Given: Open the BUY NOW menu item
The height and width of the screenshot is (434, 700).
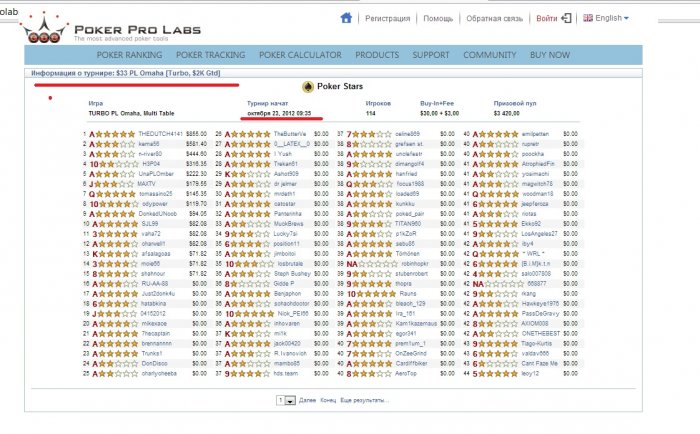Looking at the screenshot, I should pyautogui.click(x=550, y=55).
